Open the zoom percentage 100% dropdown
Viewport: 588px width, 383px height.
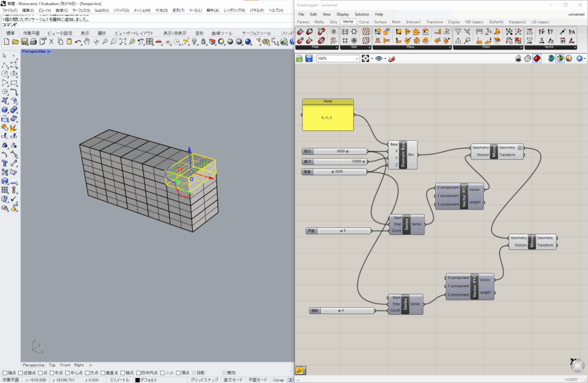coord(357,59)
